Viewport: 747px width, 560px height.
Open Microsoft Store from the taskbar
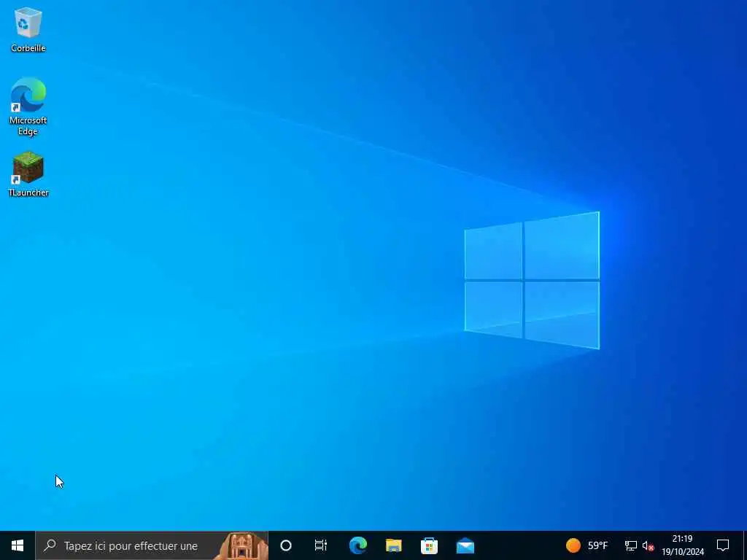click(x=429, y=545)
